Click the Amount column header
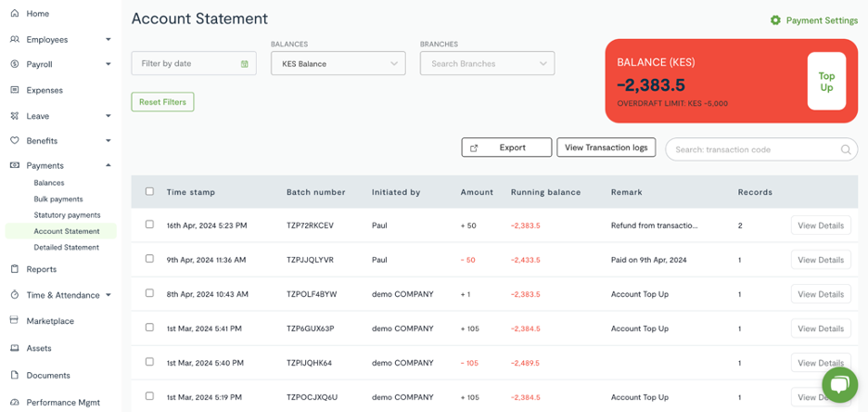This screenshot has width=868, height=412. 477,192
